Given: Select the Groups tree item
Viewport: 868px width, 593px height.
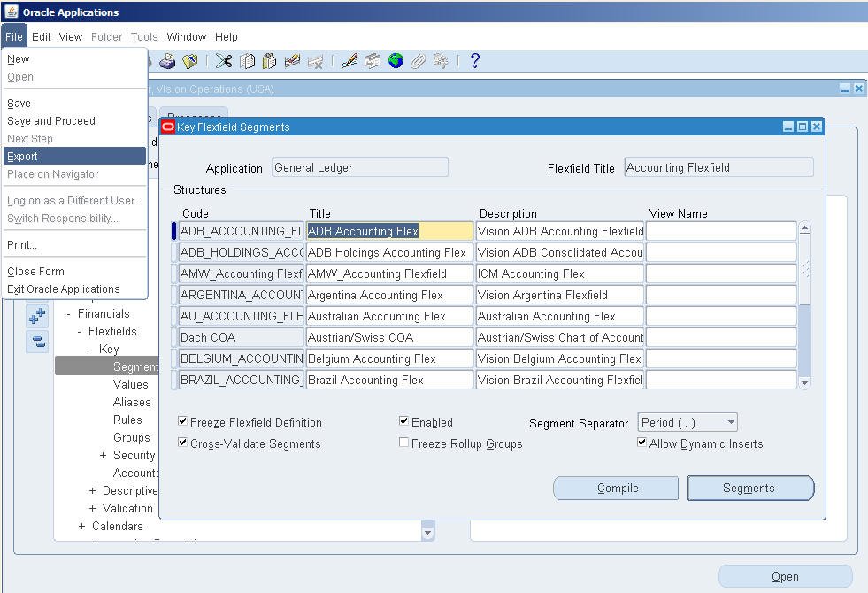Looking at the screenshot, I should 132,437.
